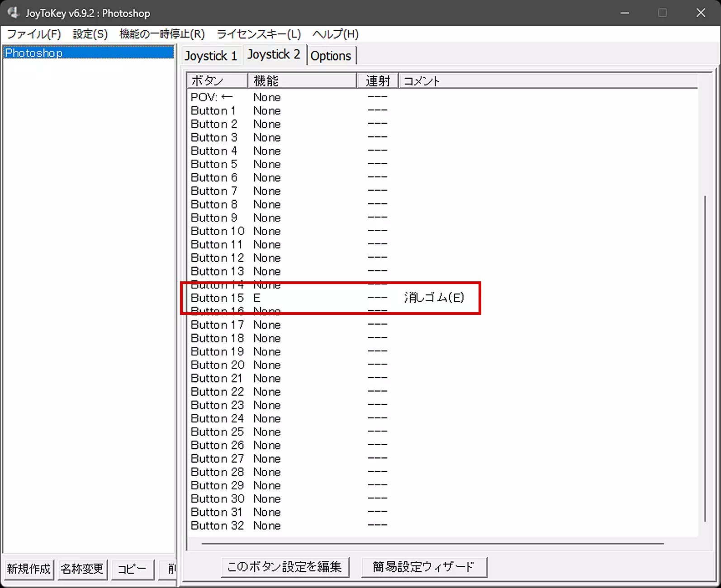721x588 pixels.
Task: Open the ファイル(F) menu
Action: pyautogui.click(x=34, y=34)
